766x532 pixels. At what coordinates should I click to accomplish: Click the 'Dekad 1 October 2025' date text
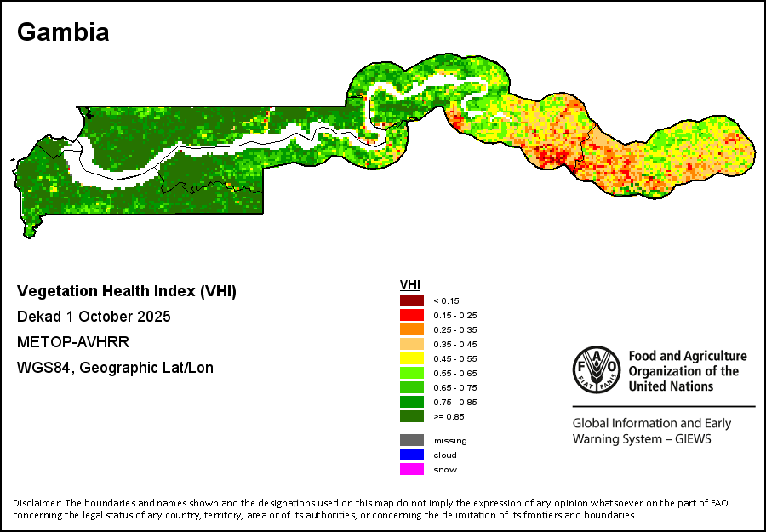click(x=94, y=317)
